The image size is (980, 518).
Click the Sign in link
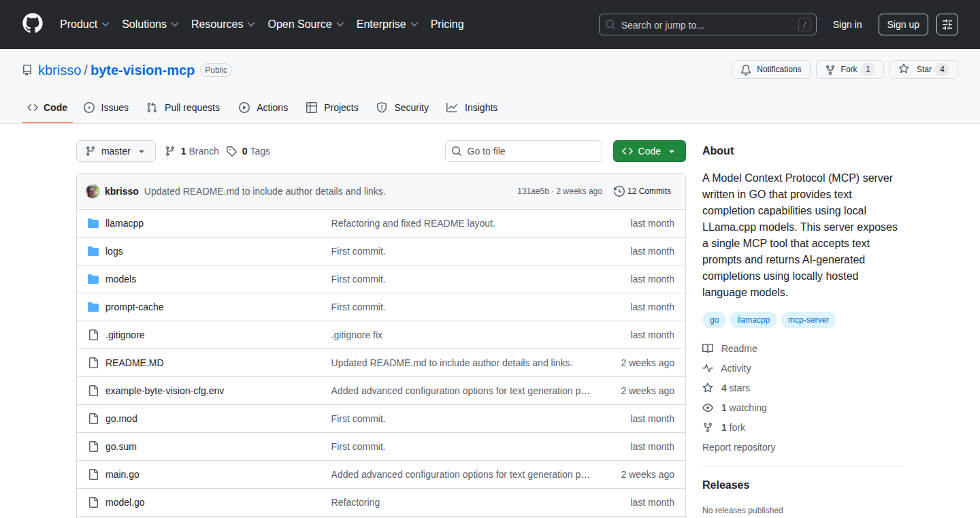pyautogui.click(x=847, y=25)
